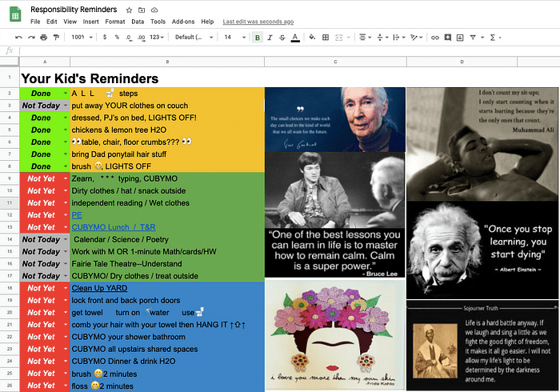This screenshot has height=392, width=560.
Task: Toggle bold formatting
Action: (257, 38)
